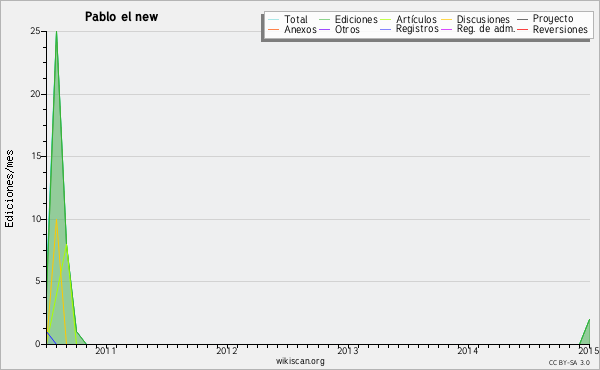Click the lime Artículos peak at 8
Viewport: 600px width, 370px height.
pos(67,245)
